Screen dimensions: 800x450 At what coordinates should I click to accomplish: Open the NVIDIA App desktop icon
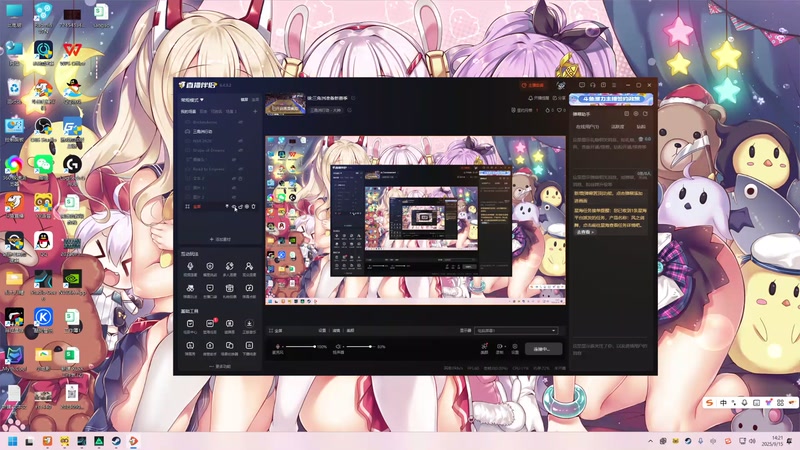tap(72, 283)
